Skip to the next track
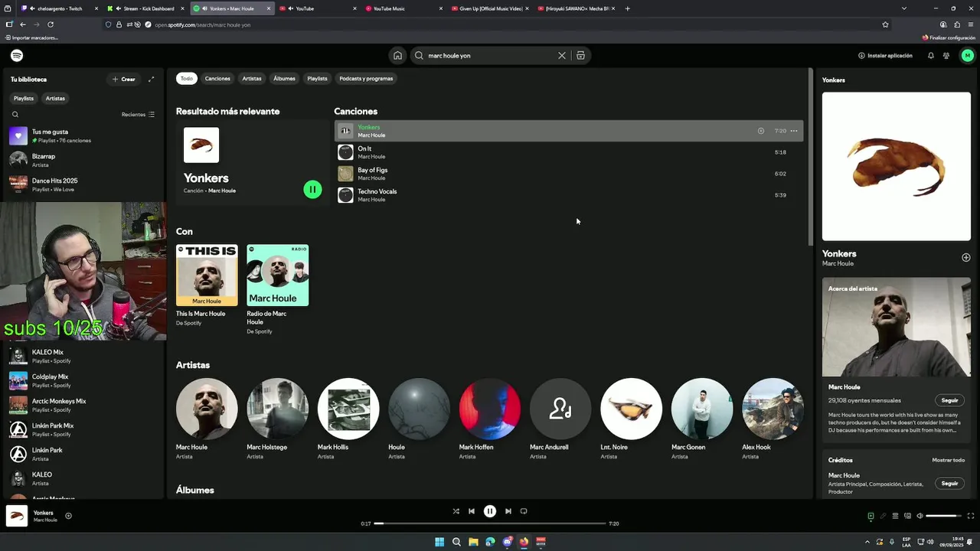 508,511
